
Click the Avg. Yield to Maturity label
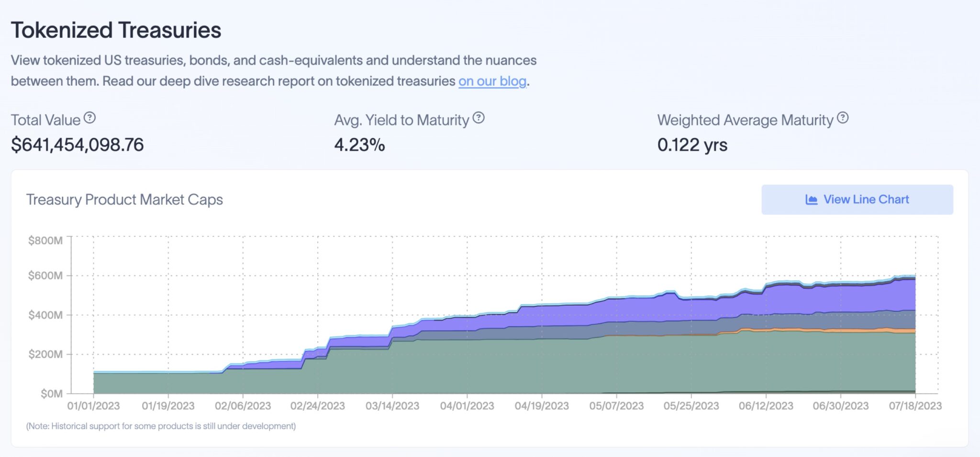point(401,120)
